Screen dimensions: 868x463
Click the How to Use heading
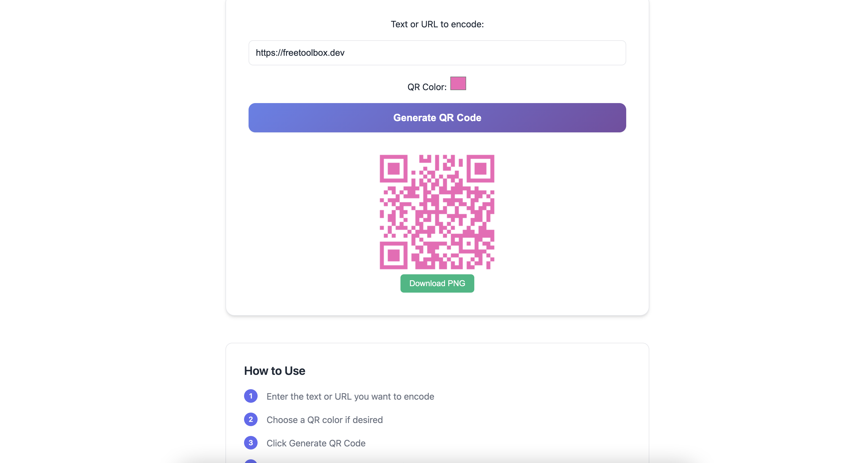coord(274,371)
